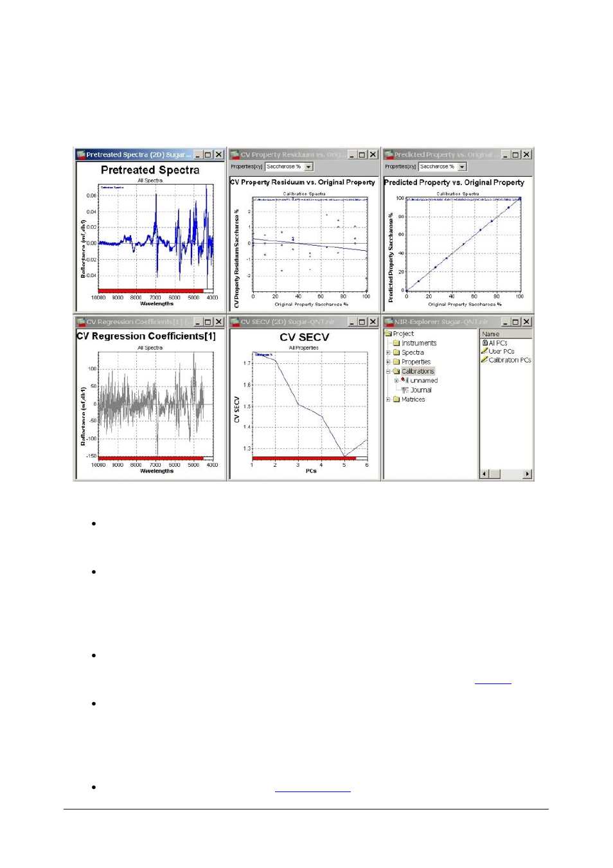613x868 pixels.
Task: Expand the Properties tree node
Action: (388, 362)
